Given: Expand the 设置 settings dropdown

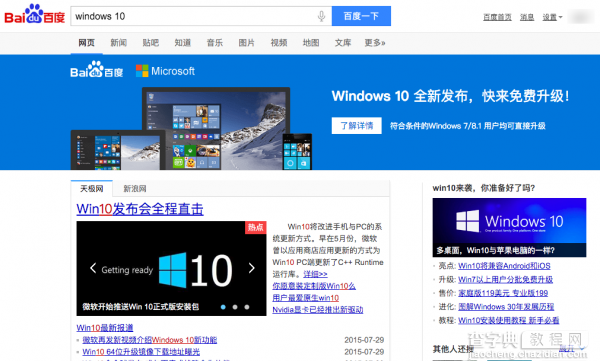Looking at the screenshot, I should (x=552, y=17).
